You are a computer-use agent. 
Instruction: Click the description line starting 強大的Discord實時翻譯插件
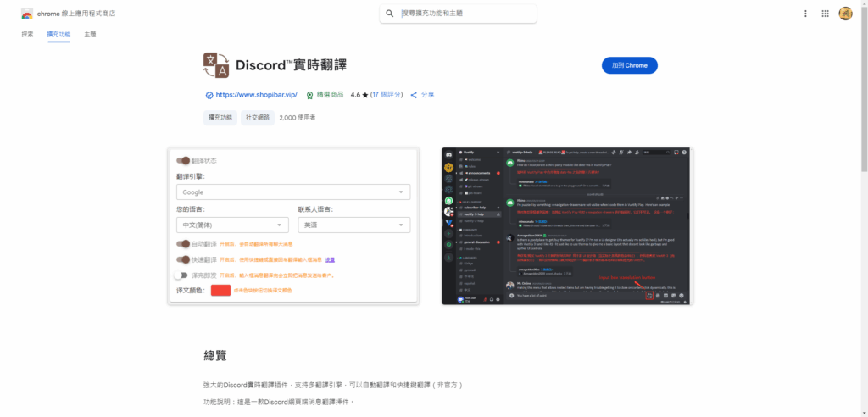click(x=332, y=385)
